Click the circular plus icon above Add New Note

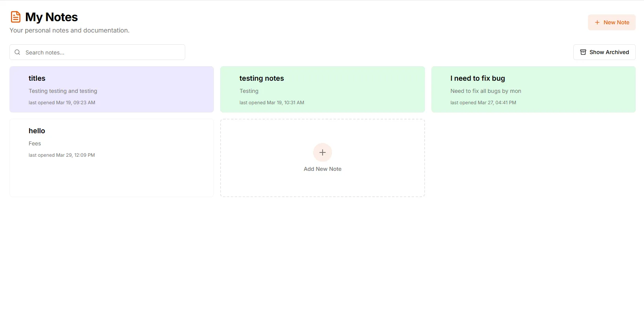323,152
